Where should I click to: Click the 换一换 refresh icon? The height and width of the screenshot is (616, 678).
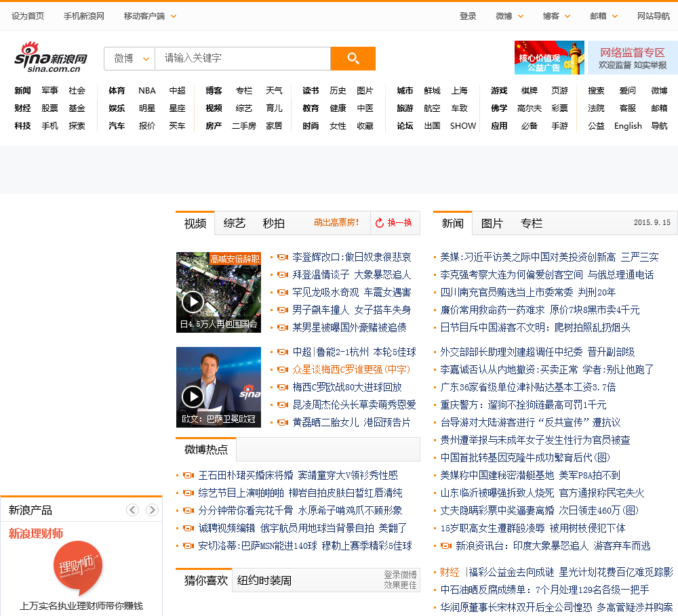point(379,223)
